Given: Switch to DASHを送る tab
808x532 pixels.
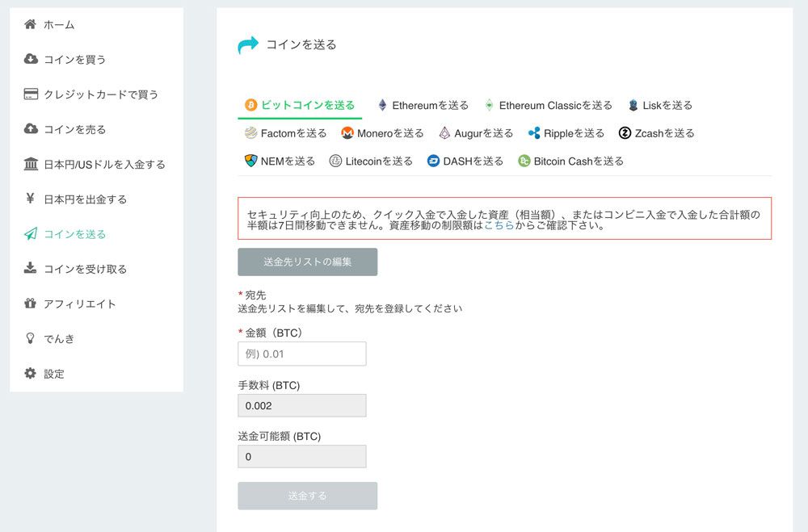Looking at the screenshot, I should point(465,161).
